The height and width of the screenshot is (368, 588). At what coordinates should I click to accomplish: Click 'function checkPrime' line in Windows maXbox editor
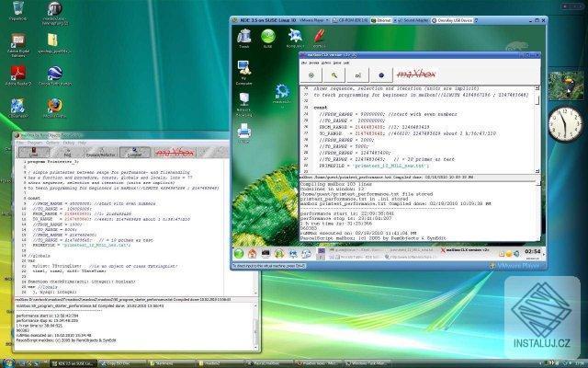[82, 282]
